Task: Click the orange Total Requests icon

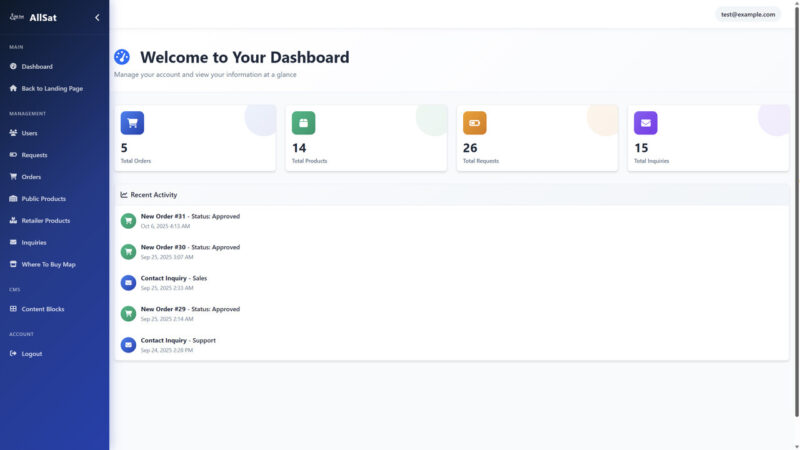Action: (x=474, y=123)
